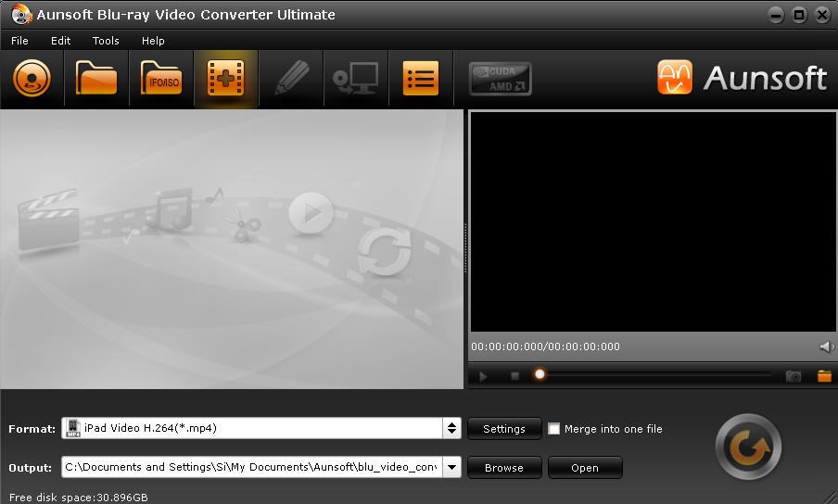This screenshot has width=838, height=504.
Task: Load Blu-ray disc from drive icon
Action: pyautogui.click(x=32, y=79)
